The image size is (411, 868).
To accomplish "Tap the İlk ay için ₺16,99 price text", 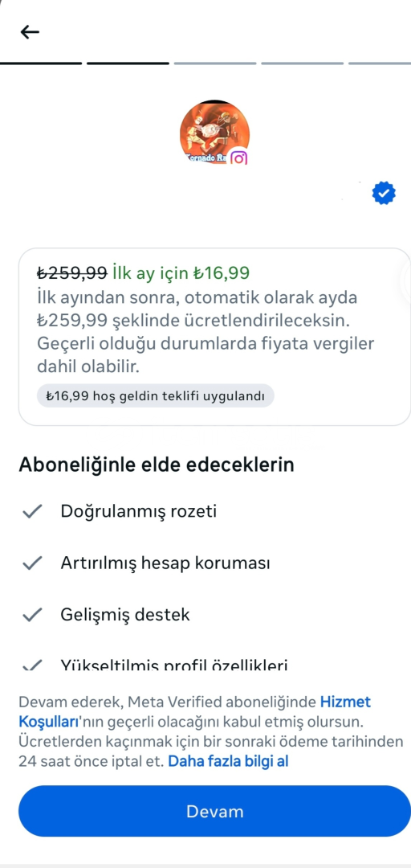I will pos(181,272).
